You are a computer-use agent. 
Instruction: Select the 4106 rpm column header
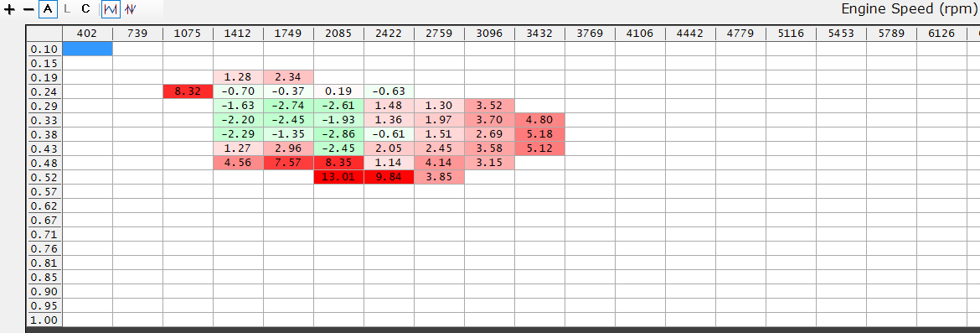[640, 34]
